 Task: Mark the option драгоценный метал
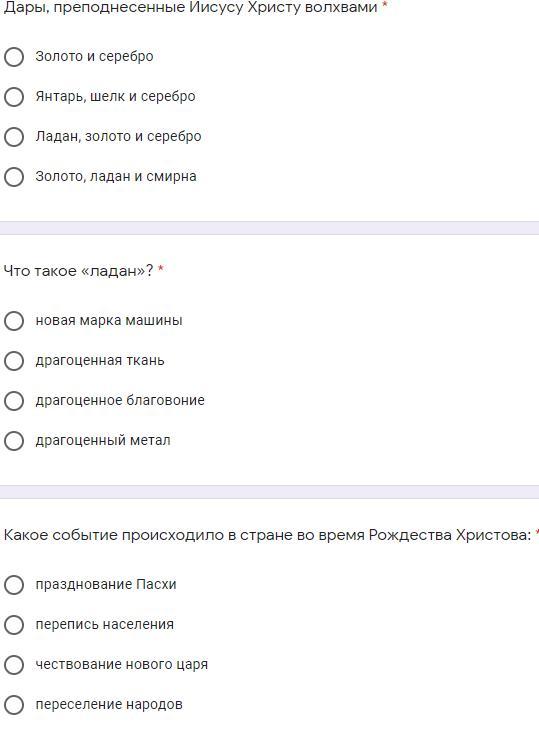14,441
